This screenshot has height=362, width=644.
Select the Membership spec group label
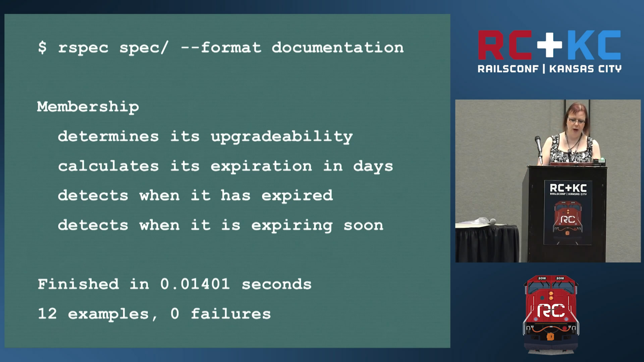[87, 106]
